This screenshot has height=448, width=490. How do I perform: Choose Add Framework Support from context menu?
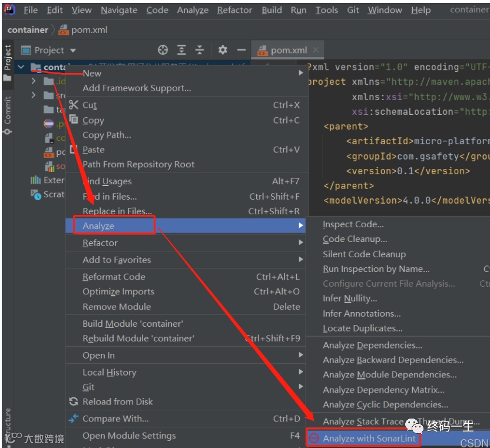(186, 88)
